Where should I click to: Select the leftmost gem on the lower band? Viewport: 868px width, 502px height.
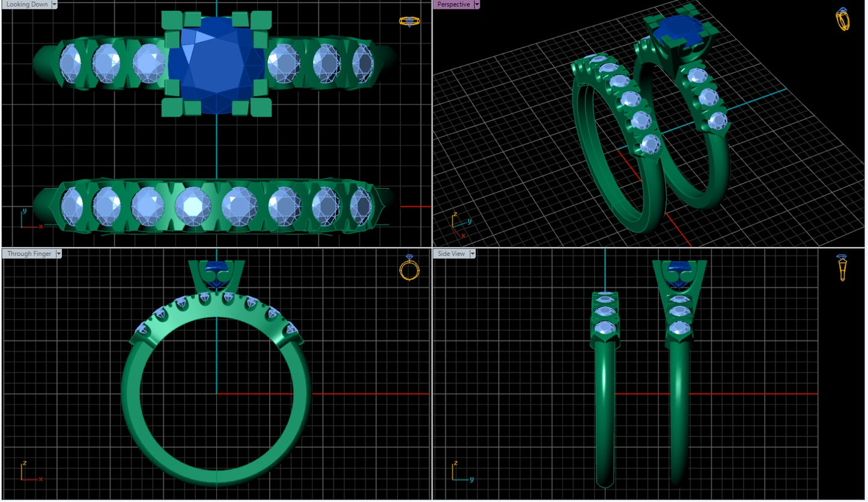pyautogui.click(x=71, y=205)
